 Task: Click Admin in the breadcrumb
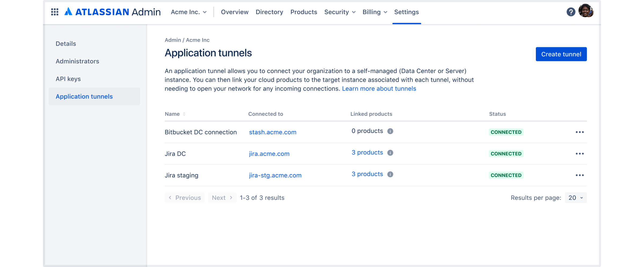[173, 40]
